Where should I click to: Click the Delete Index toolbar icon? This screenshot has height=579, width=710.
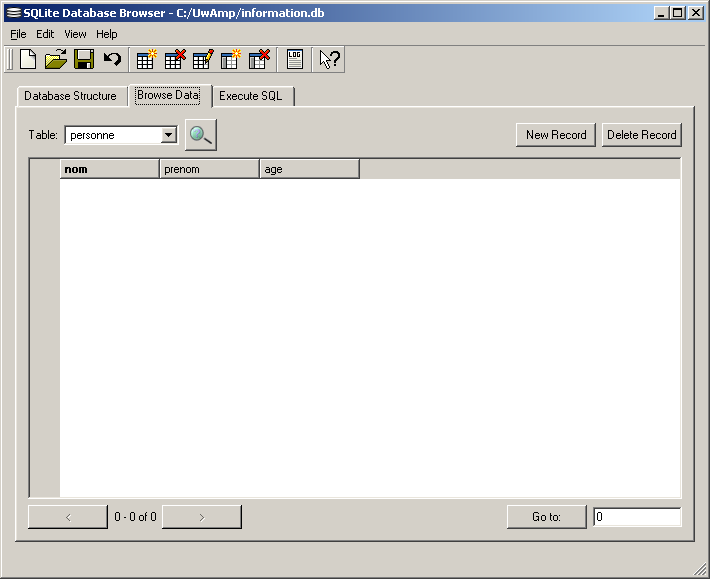point(259,60)
